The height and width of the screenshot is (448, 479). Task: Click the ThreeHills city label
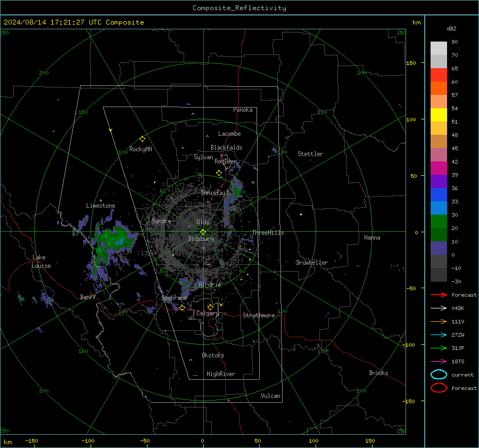[x=268, y=233]
